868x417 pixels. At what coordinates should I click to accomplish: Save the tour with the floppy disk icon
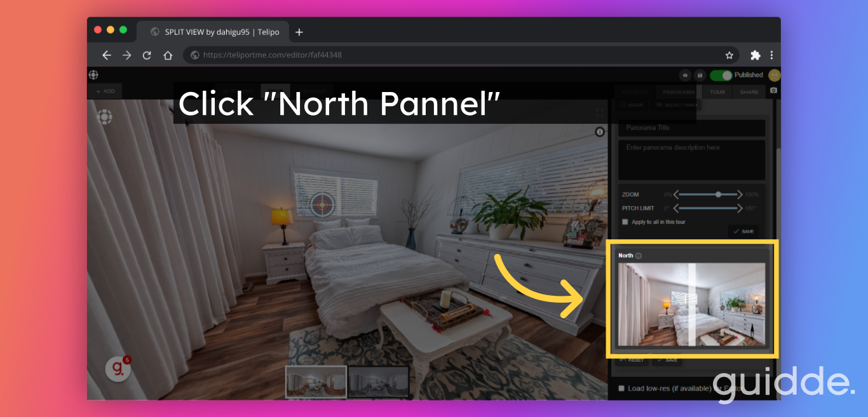tap(700, 75)
